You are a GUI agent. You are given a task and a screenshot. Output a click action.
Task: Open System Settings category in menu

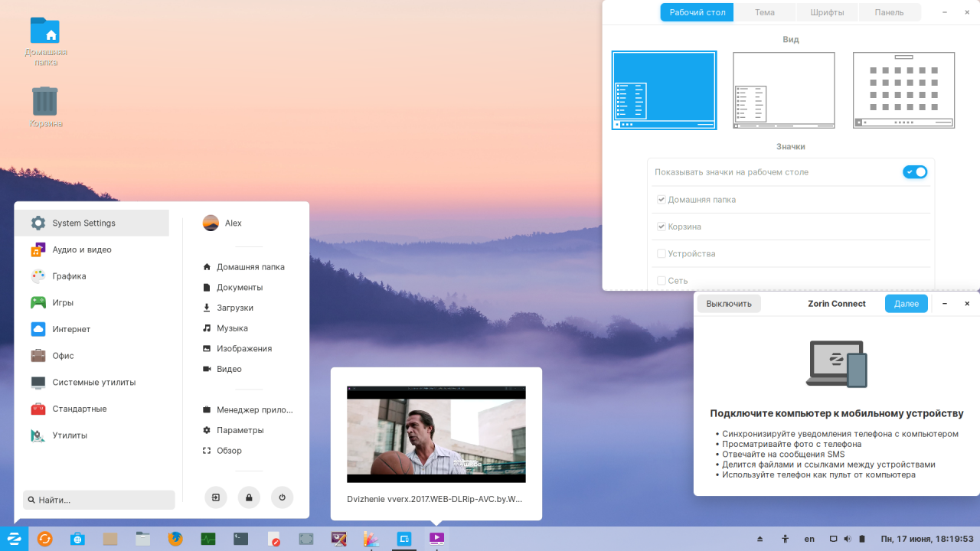tap(92, 223)
